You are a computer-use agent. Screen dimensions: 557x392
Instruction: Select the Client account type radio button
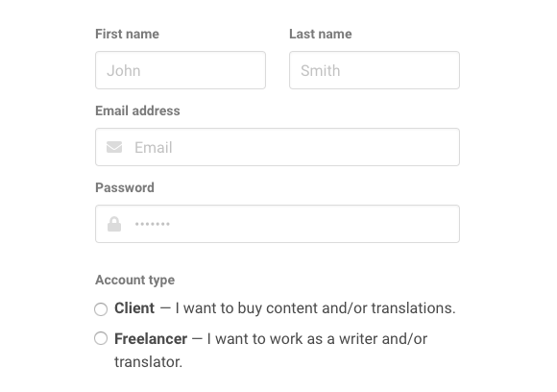click(x=101, y=308)
